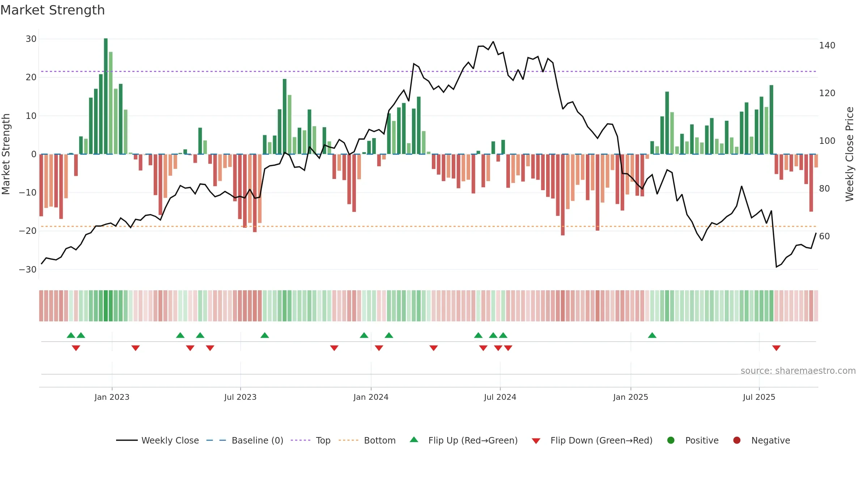Click the Jan 2025 axis label

point(631,397)
